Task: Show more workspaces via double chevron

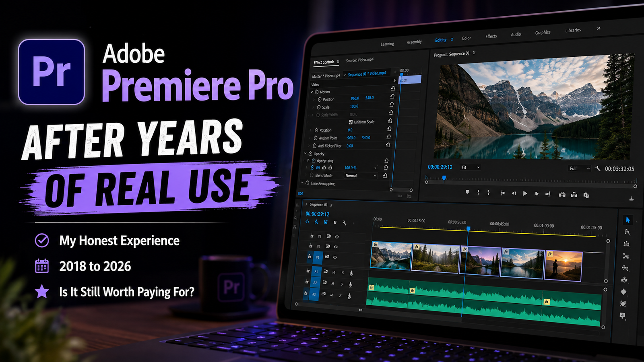Action: 599,28
